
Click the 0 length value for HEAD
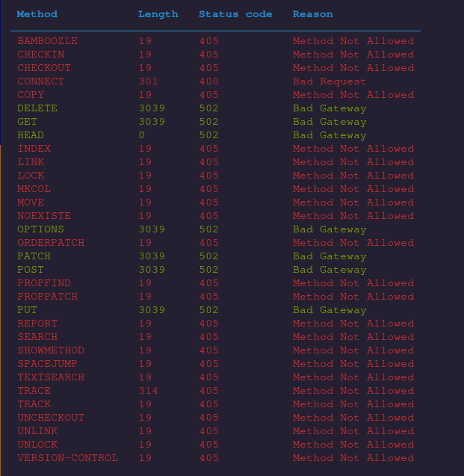click(x=142, y=135)
